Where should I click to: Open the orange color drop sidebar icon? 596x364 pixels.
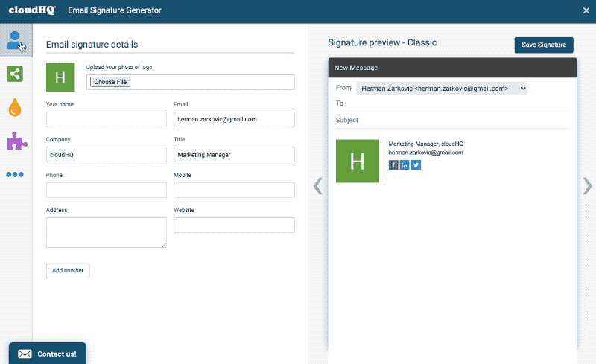[x=15, y=107]
